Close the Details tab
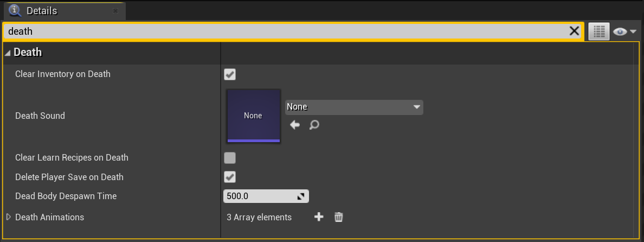 click(115, 11)
